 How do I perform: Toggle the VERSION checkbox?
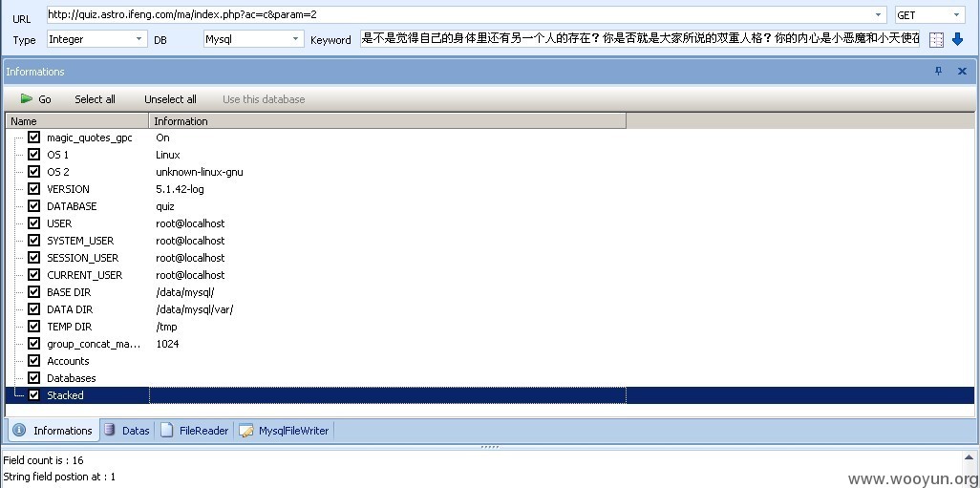33,188
